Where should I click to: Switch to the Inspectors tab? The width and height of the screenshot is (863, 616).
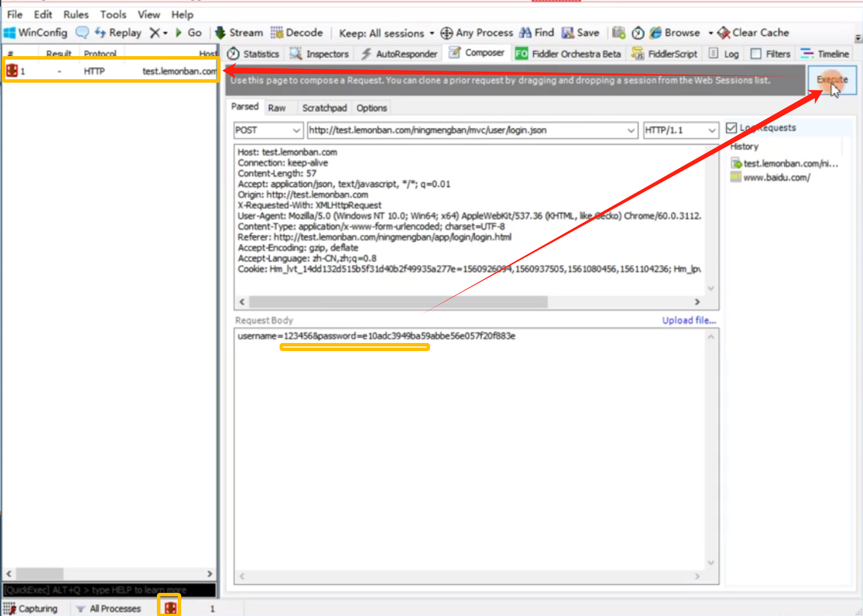(x=320, y=54)
